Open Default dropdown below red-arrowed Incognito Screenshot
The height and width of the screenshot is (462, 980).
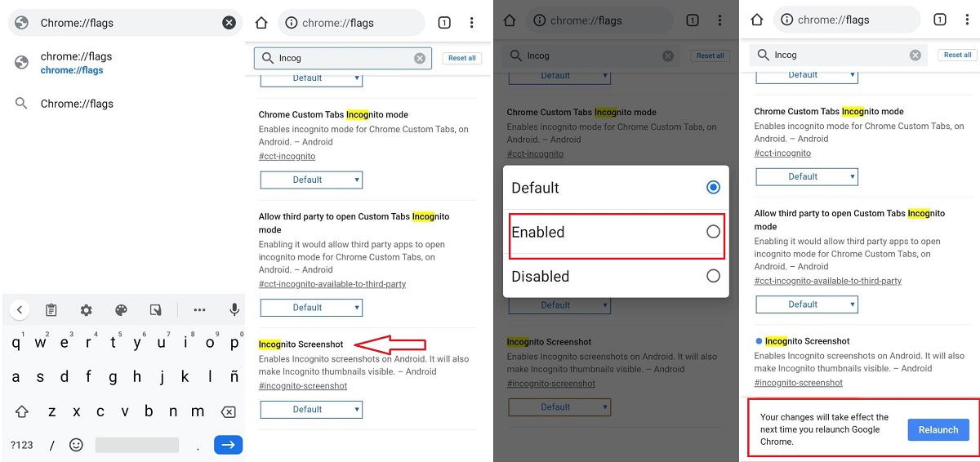311,409
